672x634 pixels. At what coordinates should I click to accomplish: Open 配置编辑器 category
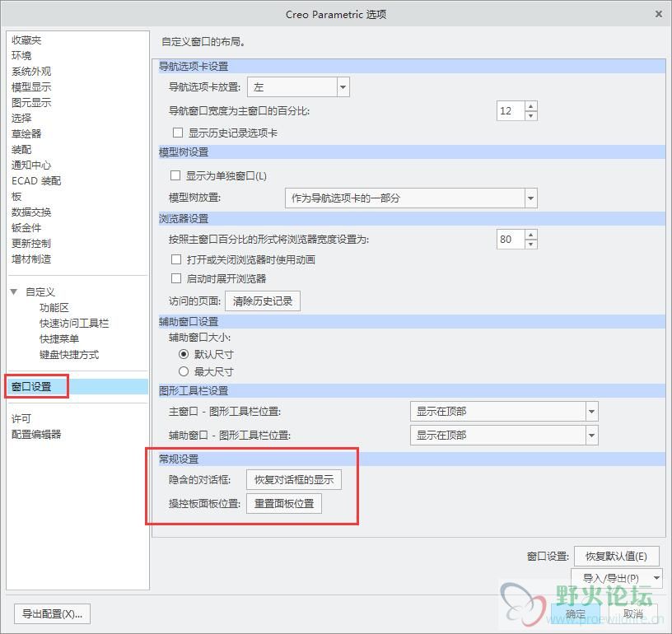36,435
